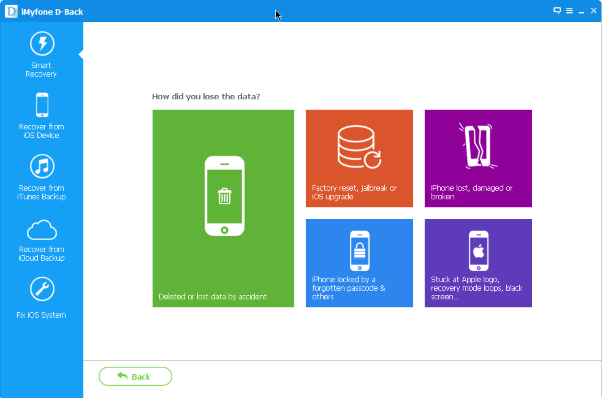Click the Apple logo phone icon
This screenshot has width=602, height=398.
pyautogui.click(x=478, y=251)
